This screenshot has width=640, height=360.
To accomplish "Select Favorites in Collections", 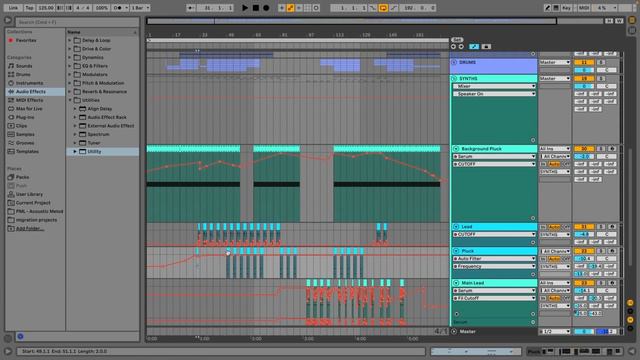I will (x=26, y=40).
